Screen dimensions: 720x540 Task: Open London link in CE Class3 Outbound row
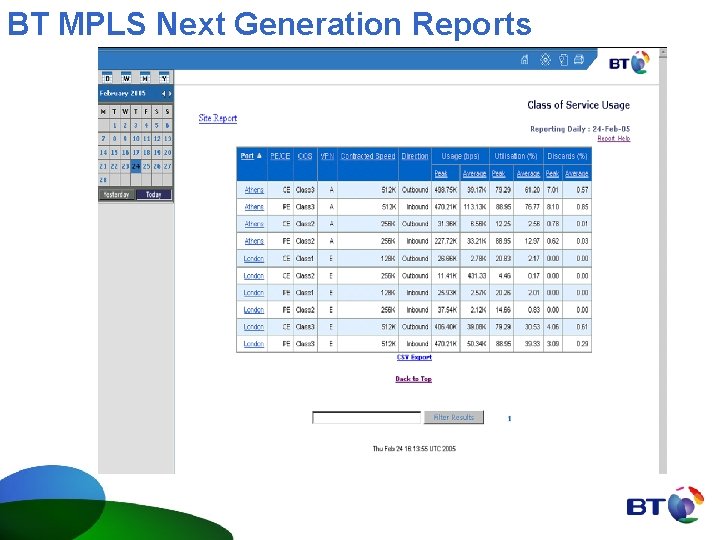click(253, 327)
